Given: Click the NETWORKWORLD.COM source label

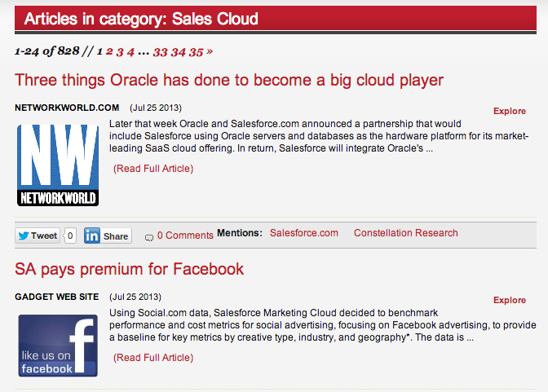Looking at the screenshot, I should pos(67,108).
